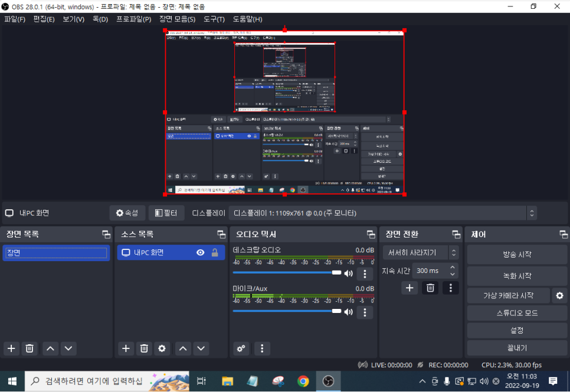Screen dimensions: 570x392
Task: Open the 도구(T) menu
Action: [x=214, y=19]
